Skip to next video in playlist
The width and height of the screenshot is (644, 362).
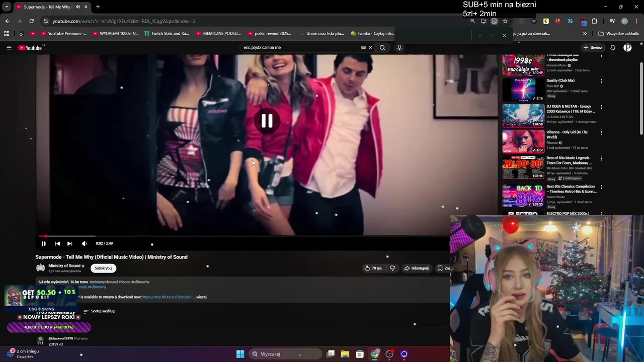point(69,243)
